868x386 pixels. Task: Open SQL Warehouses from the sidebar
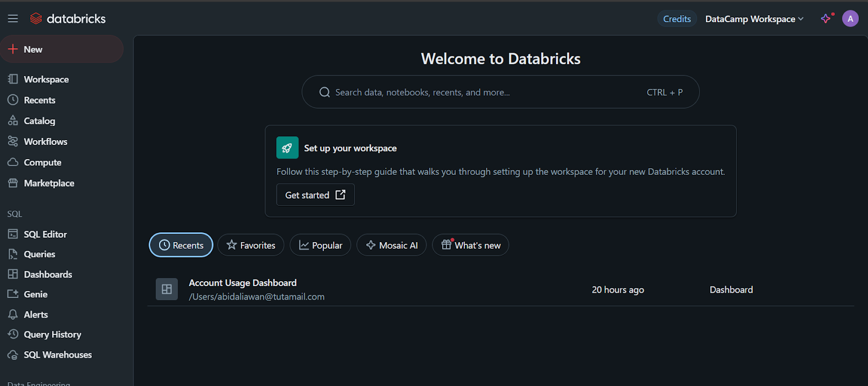click(x=58, y=355)
